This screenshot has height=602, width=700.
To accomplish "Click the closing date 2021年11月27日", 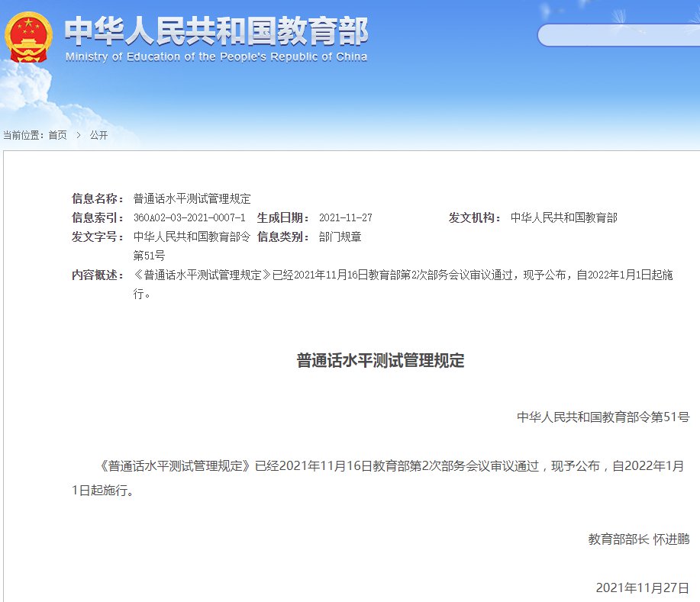I will pyautogui.click(x=643, y=588).
